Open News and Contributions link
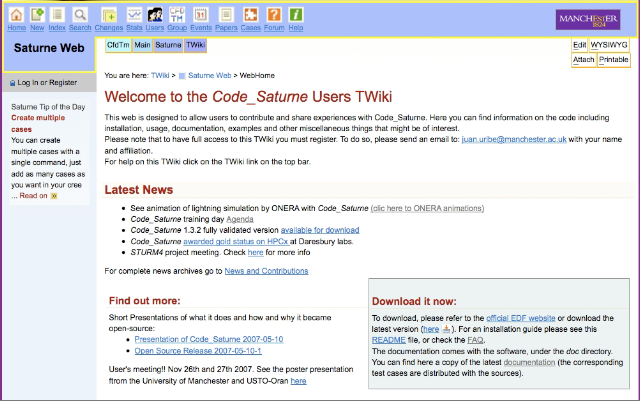 267,271
